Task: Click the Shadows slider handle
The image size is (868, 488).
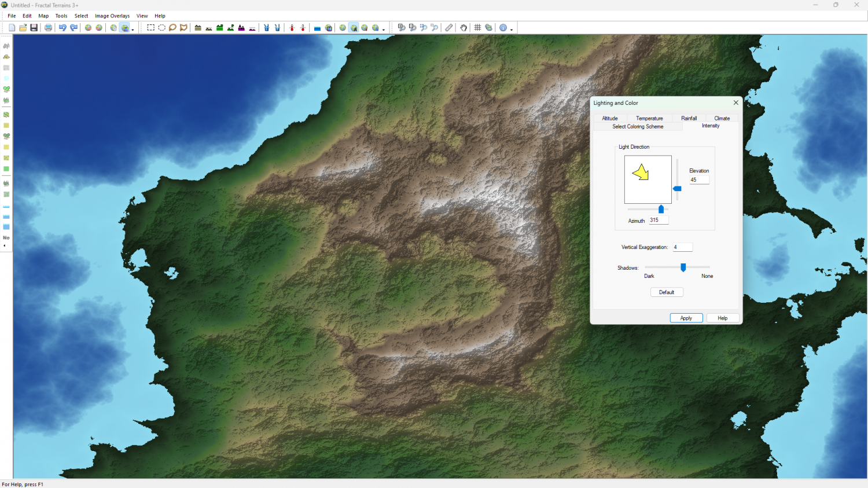Action: pos(683,267)
